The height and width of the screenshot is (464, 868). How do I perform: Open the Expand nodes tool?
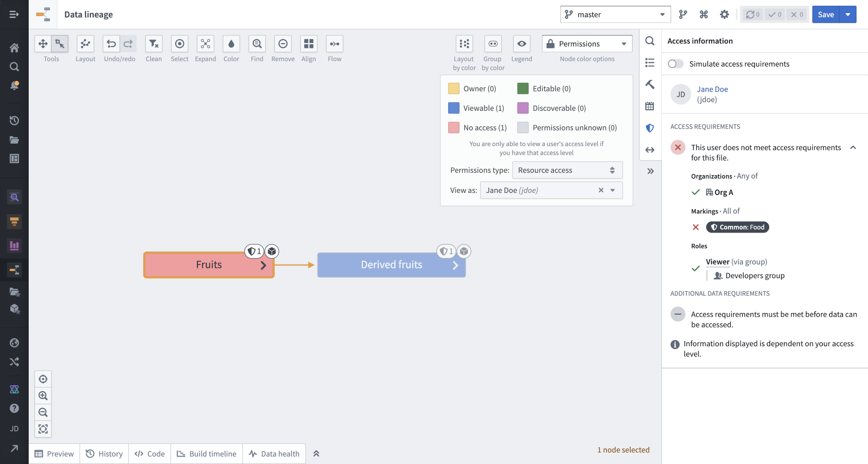tap(205, 44)
